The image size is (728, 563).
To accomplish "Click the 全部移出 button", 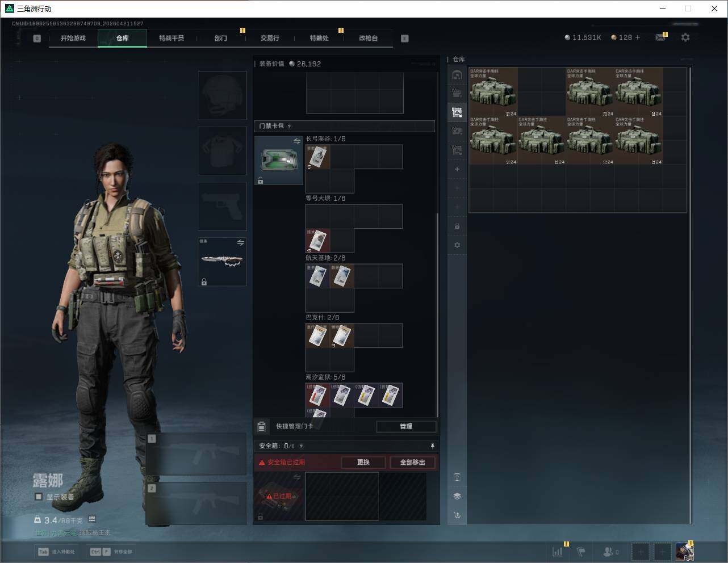I will 413,463.
